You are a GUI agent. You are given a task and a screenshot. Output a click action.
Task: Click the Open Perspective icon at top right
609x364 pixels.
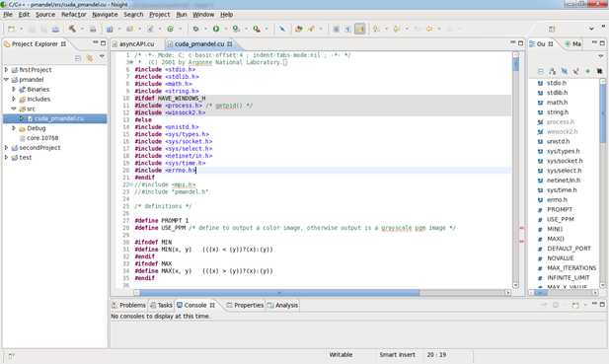[x=552, y=29]
